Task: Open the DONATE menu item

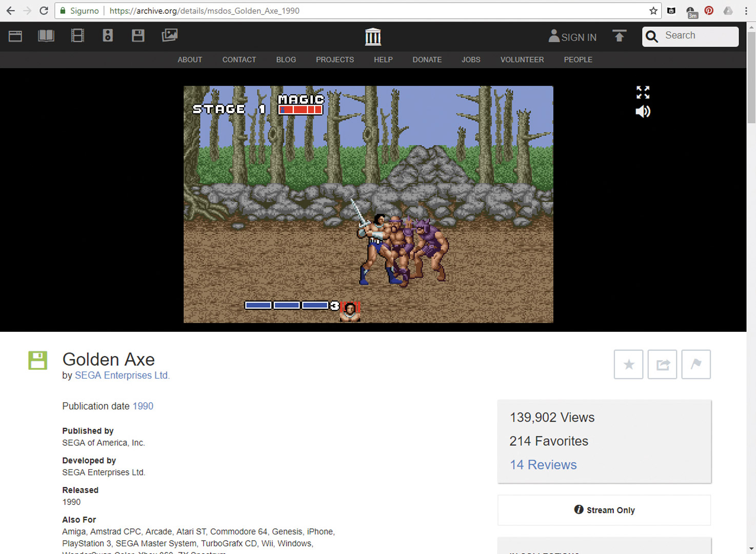Action: coord(427,60)
